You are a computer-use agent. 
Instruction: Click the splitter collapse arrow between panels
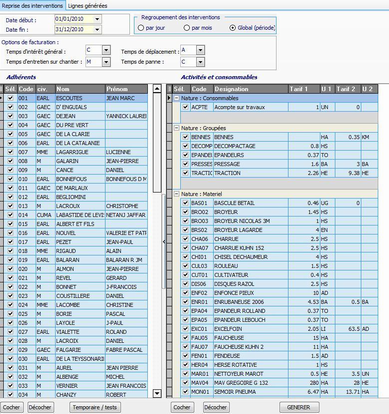[x=164, y=242]
